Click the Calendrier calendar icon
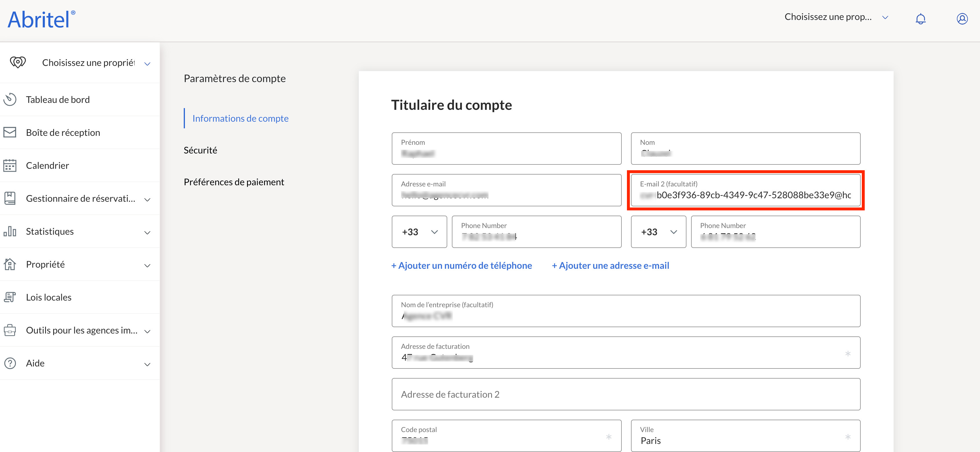Viewport: 980px width, 452px height. (x=10, y=166)
